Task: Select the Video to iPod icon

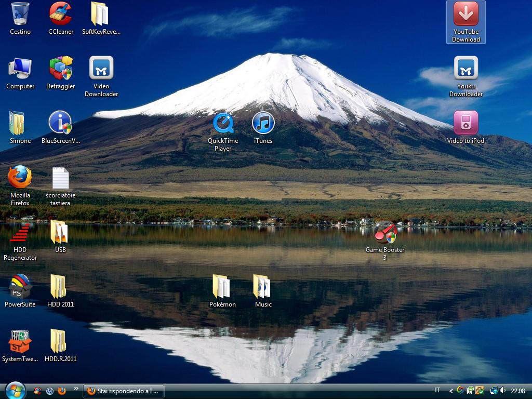Action: pos(465,124)
